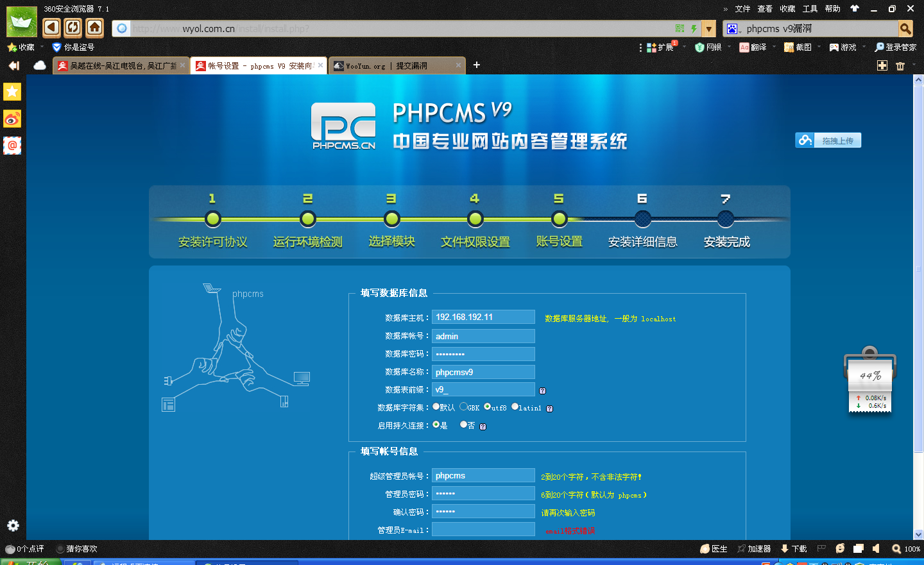Screen dimensions: 924x565
Task: Open the 下载 downloads in status bar
Action: point(794,549)
